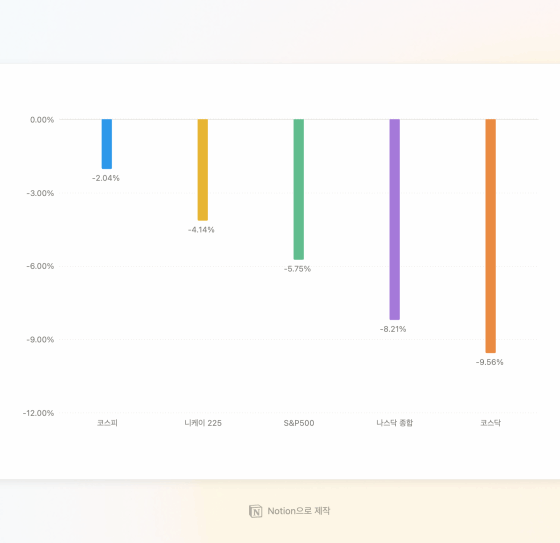The image size is (560, 543).
Task: Select the blue 코스피 bar
Action: tap(107, 144)
